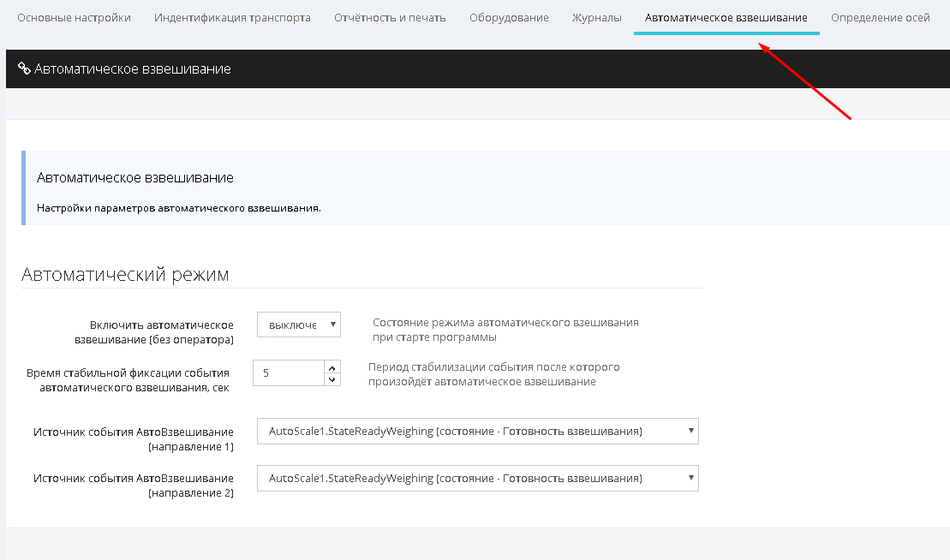Increase stabilization time with the up arrow
This screenshot has width=950, height=560.
[332, 366]
